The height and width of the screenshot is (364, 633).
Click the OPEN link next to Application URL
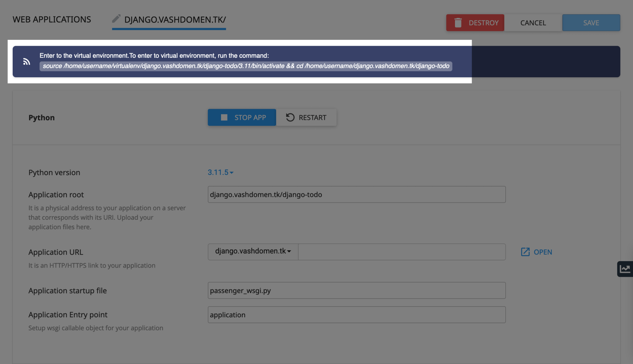click(542, 252)
